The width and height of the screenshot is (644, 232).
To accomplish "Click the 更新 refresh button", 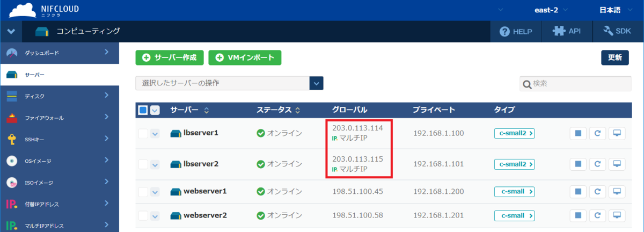I will tap(614, 57).
